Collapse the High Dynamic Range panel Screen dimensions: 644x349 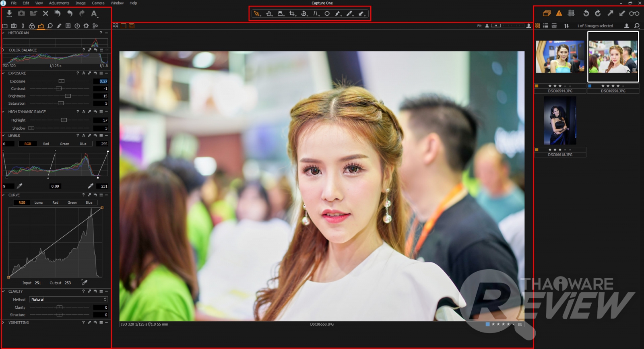point(4,112)
